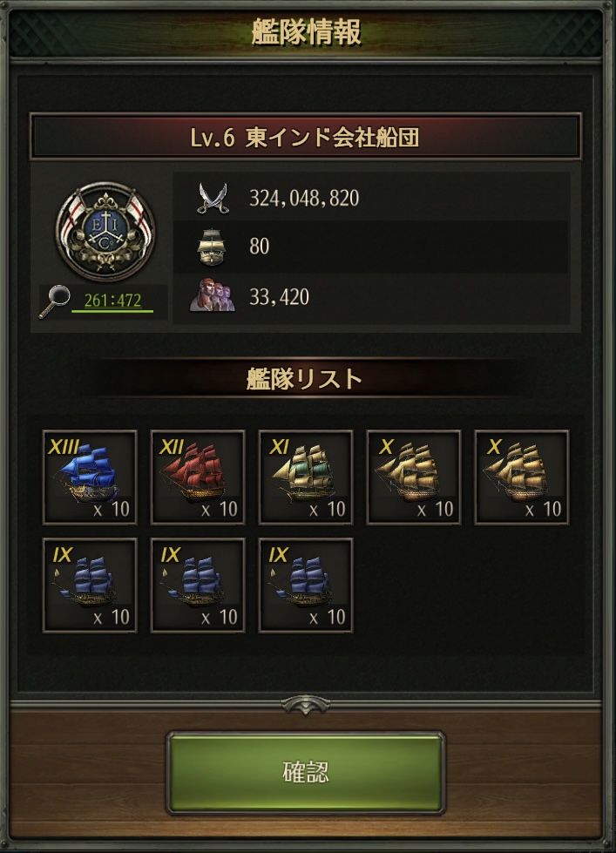Viewport: 616px width, 853px height.
Task: Pick the last tier IX ship
Action: 306,586
